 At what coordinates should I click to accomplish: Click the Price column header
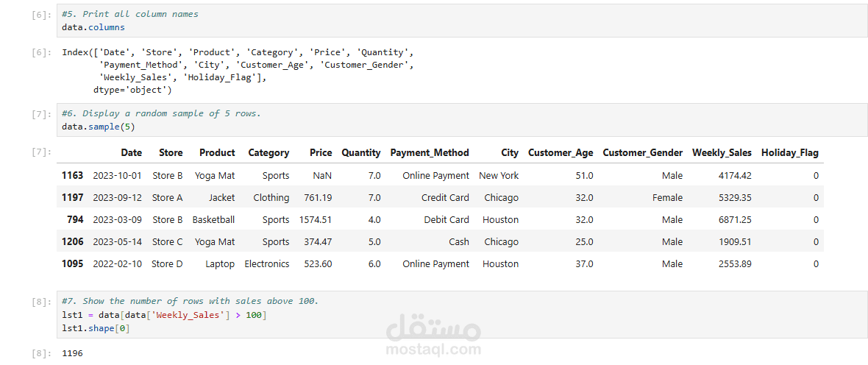coord(321,153)
